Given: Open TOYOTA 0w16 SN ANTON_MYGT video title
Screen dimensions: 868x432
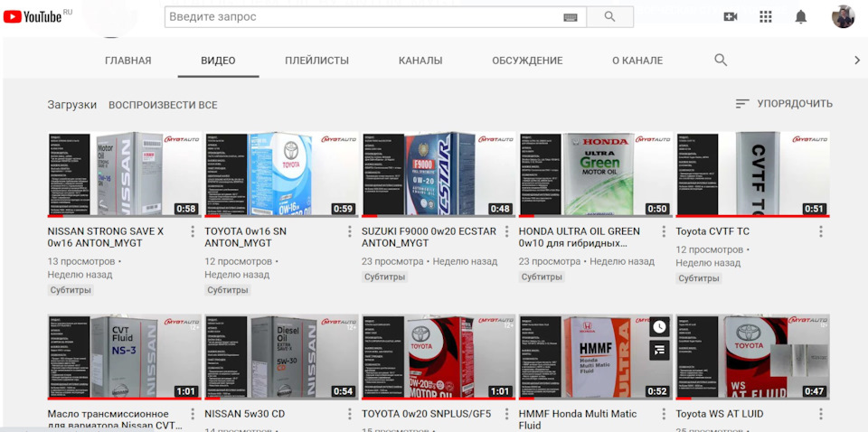Looking at the screenshot, I should pos(246,238).
